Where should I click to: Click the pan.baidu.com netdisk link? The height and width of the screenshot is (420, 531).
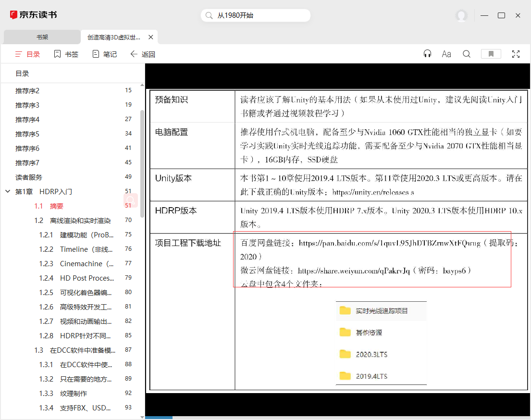(389, 243)
